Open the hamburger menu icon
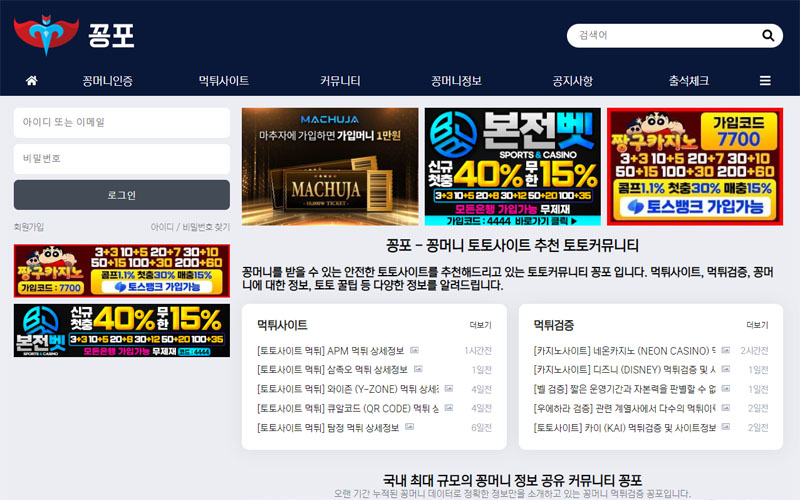The image size is (800, 500). click(765, 81)
